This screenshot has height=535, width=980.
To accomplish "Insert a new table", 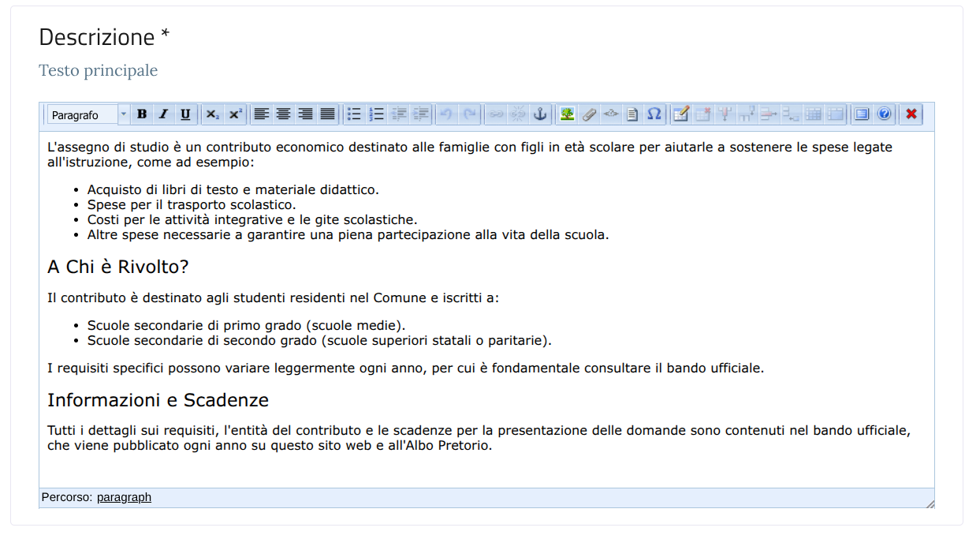I will click(x=681, y=114).
